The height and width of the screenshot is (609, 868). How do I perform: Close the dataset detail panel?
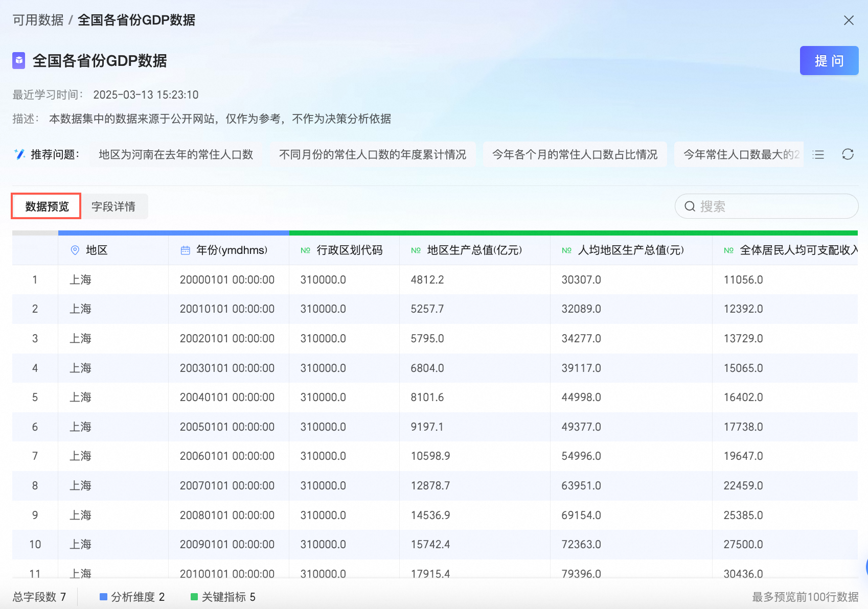point(849,20)
